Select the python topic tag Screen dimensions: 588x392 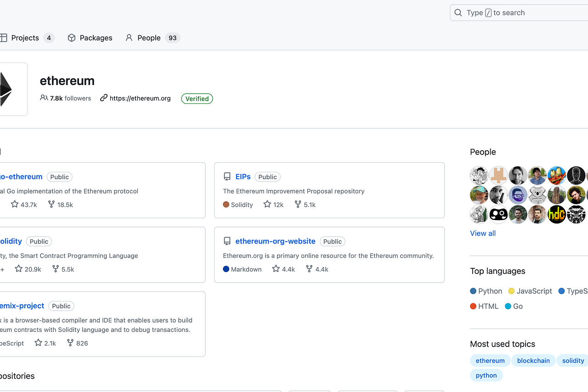tap(486, 375)
